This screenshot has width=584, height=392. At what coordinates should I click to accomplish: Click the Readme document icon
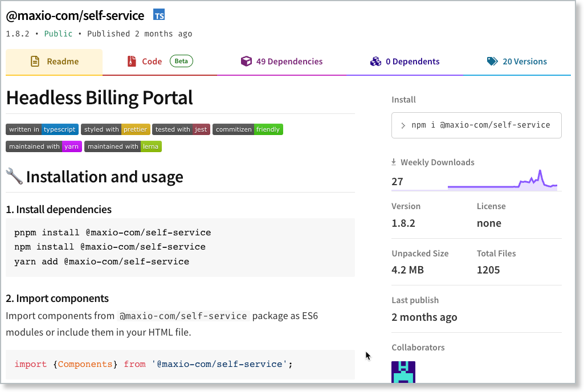[x=35, y=62]
